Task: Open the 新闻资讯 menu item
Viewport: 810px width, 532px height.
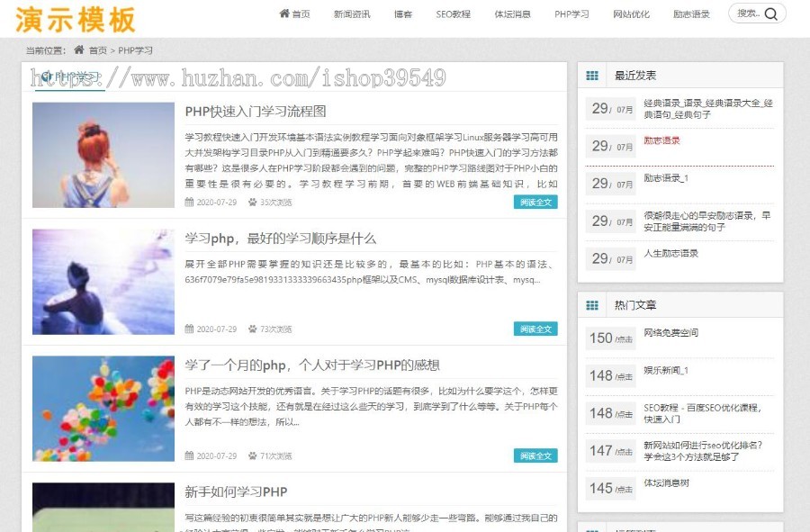Action: (352, 14)
